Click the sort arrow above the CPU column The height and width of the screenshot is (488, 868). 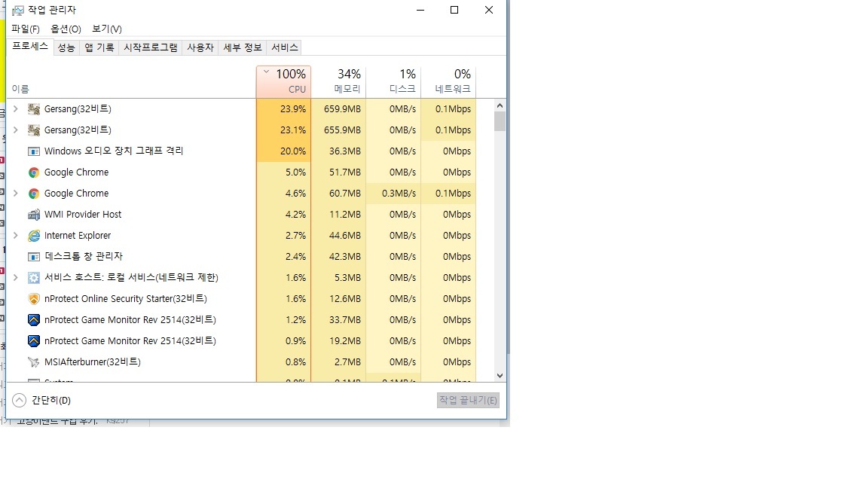[266, 72]
